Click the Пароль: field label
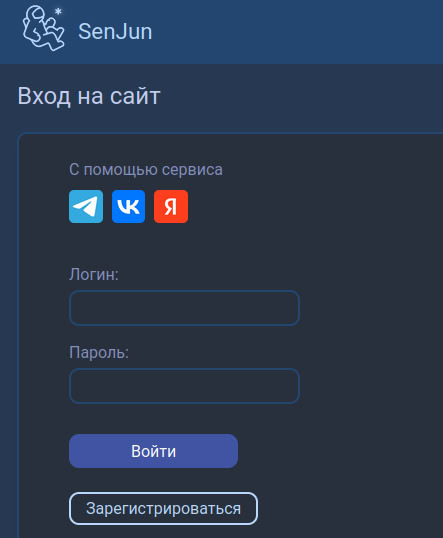 click(x=99, y=352)
